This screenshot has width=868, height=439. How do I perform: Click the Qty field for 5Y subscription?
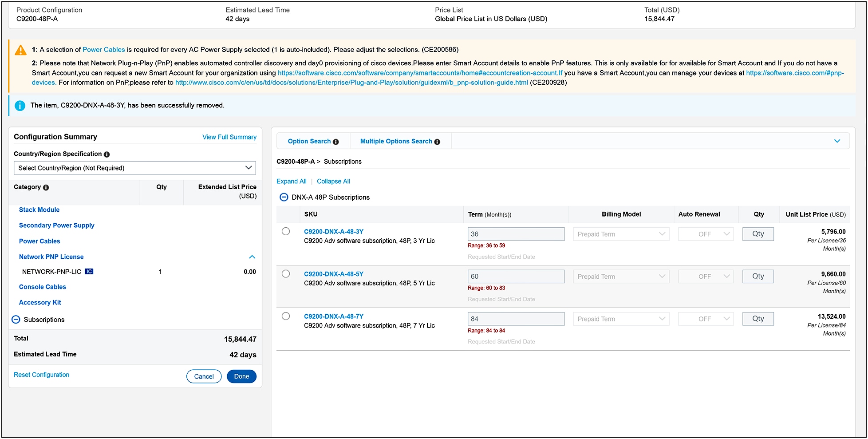pyautogui.click(x=758, y=277)
